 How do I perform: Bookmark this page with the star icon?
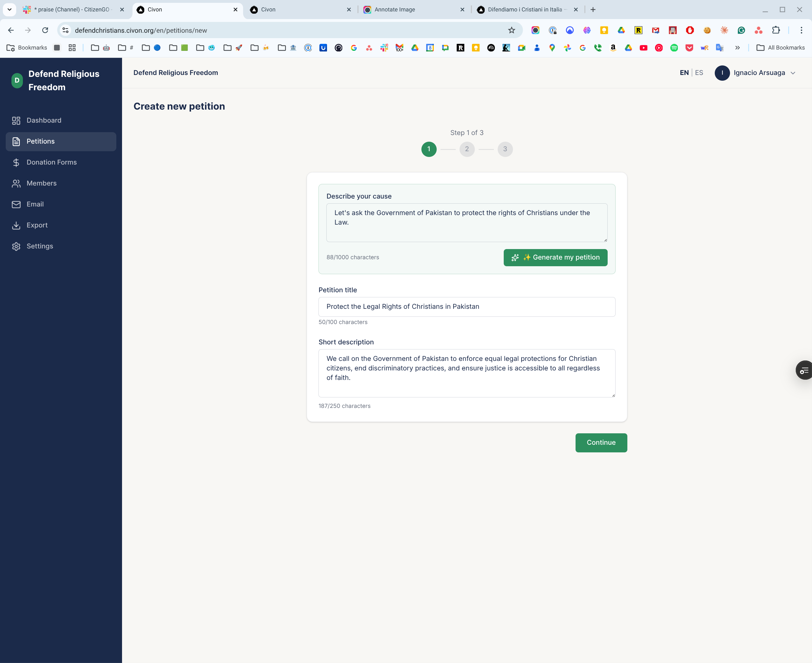[x=511, y=30]
